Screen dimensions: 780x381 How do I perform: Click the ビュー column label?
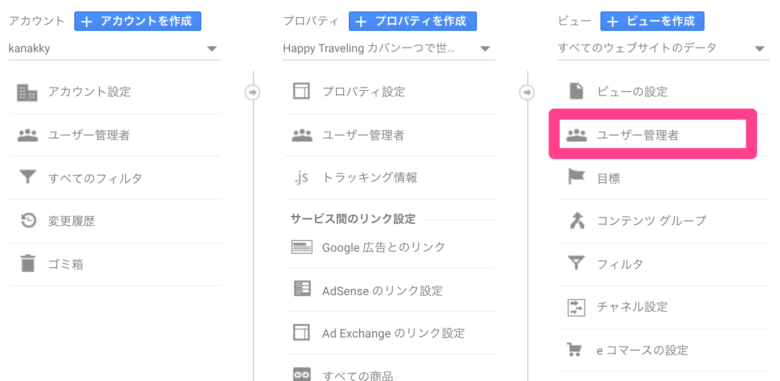tap(574, 21)
